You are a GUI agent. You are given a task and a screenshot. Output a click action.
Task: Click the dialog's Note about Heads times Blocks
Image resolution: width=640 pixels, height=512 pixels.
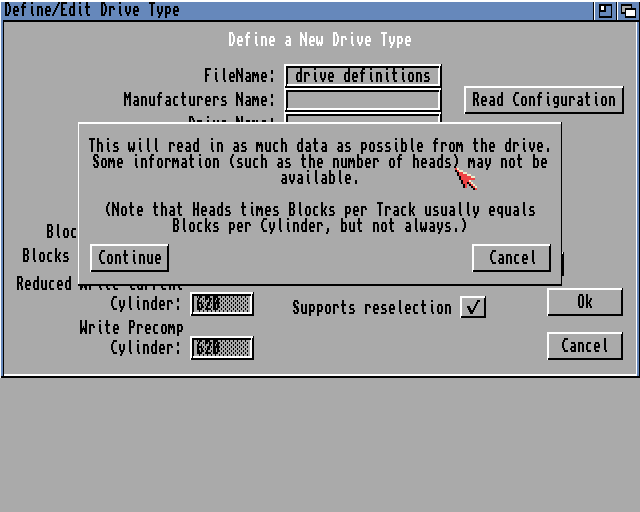pyautogui.click(x=319, y=218)
